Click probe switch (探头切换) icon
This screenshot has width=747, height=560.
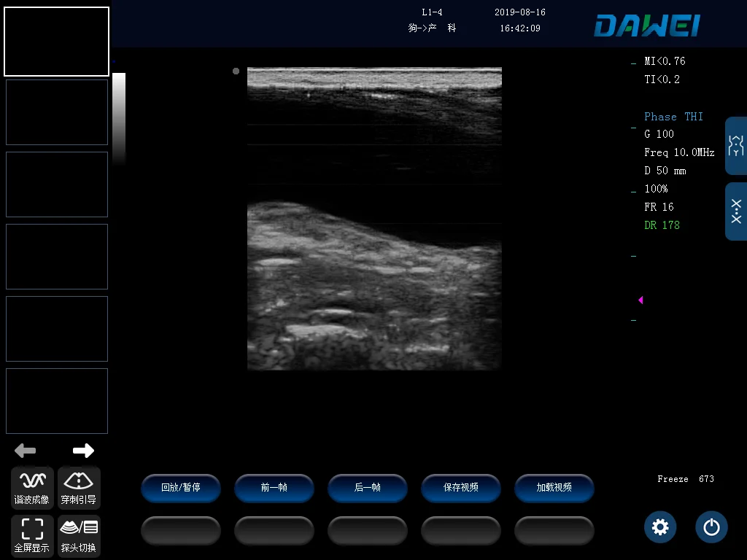pos(79,536)
